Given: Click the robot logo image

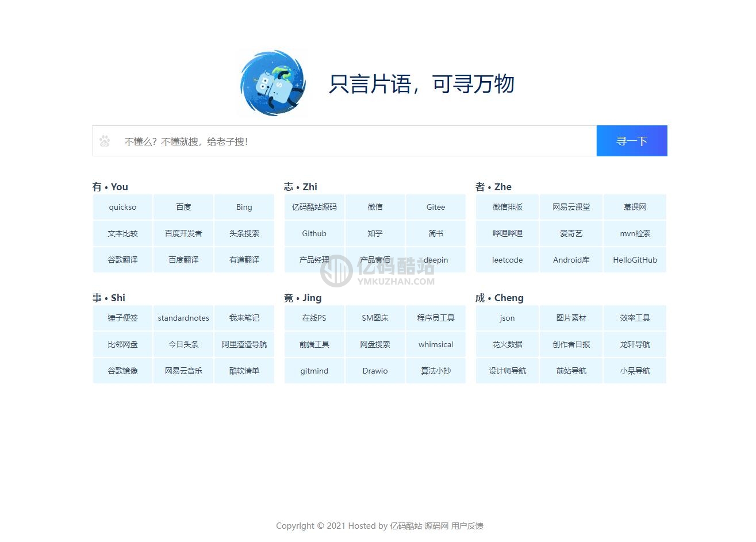Looking at the screenshot, I should pyautogui.click(x=273, y=83).
